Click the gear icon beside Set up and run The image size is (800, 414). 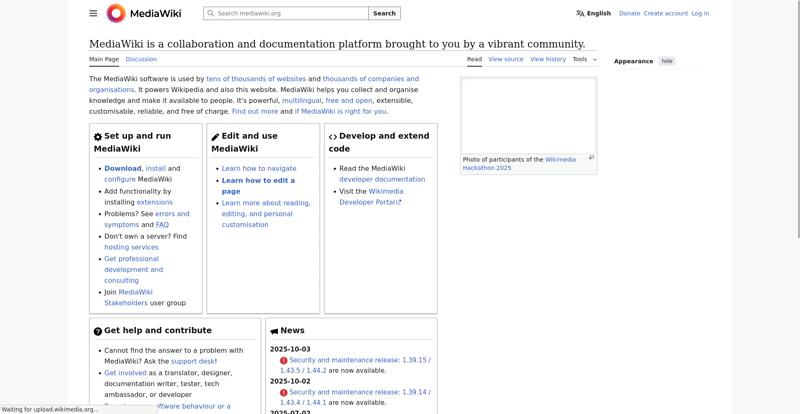[x=98, y=137]
